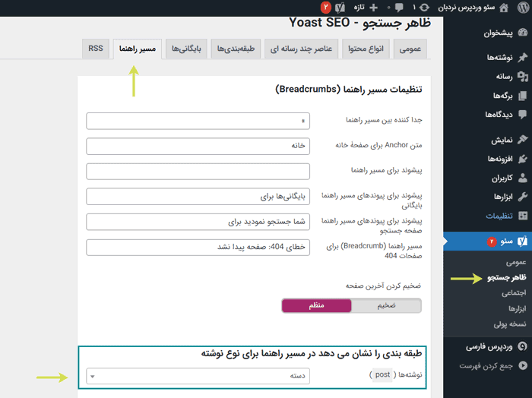Open the مسیر راهنما tab
This screenshot has width=532, height=398.
coord(138,49)
